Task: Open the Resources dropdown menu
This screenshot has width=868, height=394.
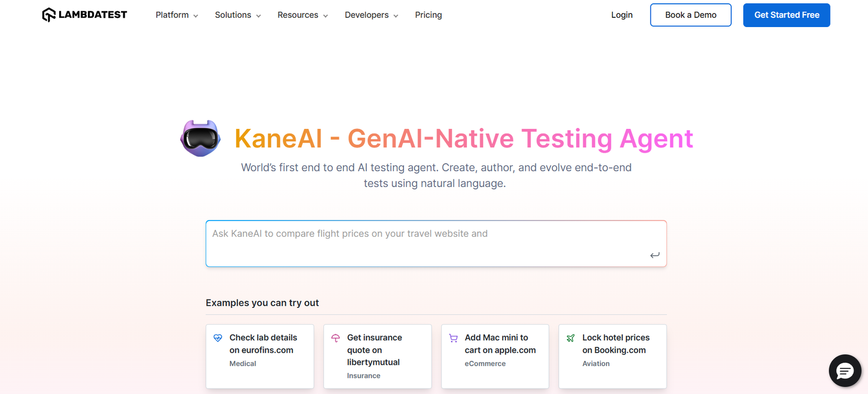Action: [302, 15]
